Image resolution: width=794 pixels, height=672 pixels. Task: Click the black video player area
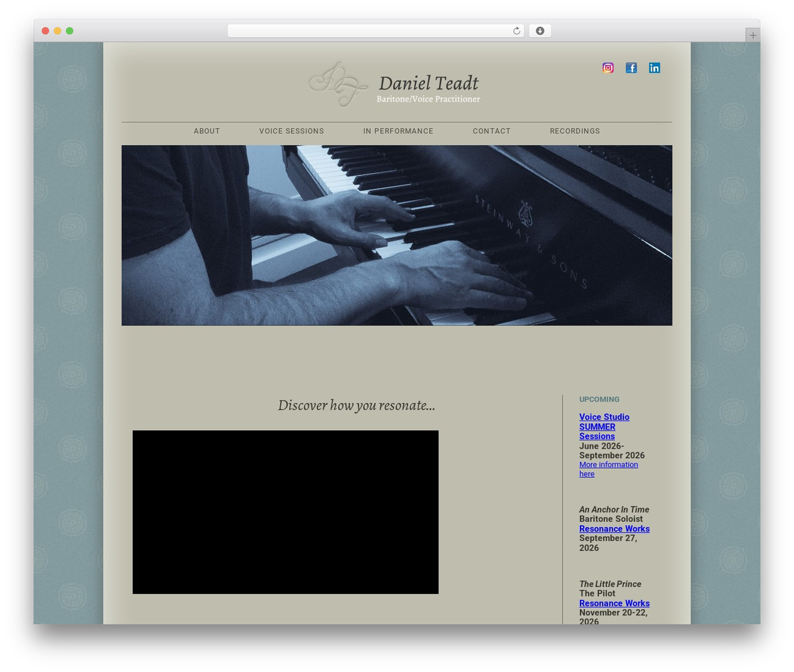click(x=285, y=512)
